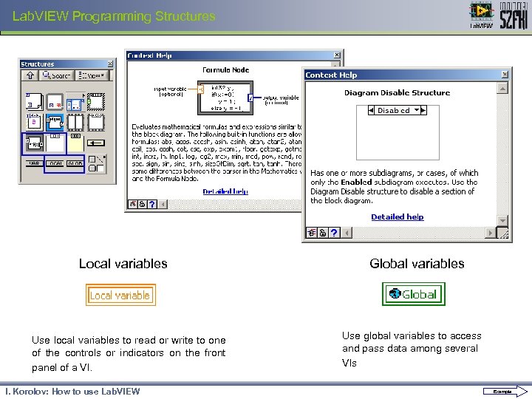
Task: Select the Diagram Disable Structure icon
Action: point(55,143)
